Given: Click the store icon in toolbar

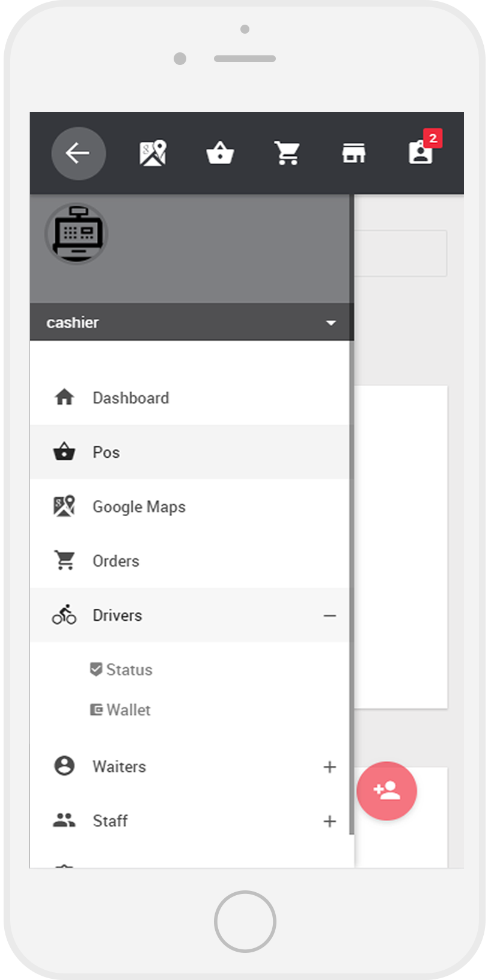Looking at the screenshot, I should (x=354, y=153).
